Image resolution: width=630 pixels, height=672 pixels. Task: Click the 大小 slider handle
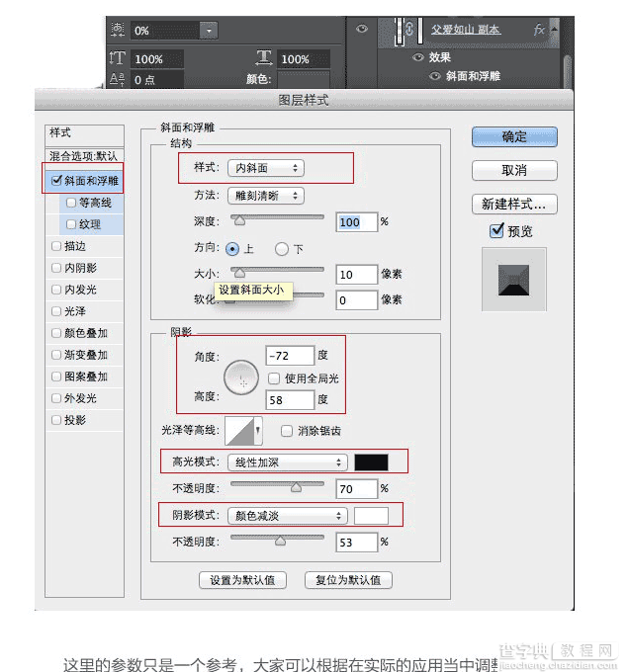[239, 273]
